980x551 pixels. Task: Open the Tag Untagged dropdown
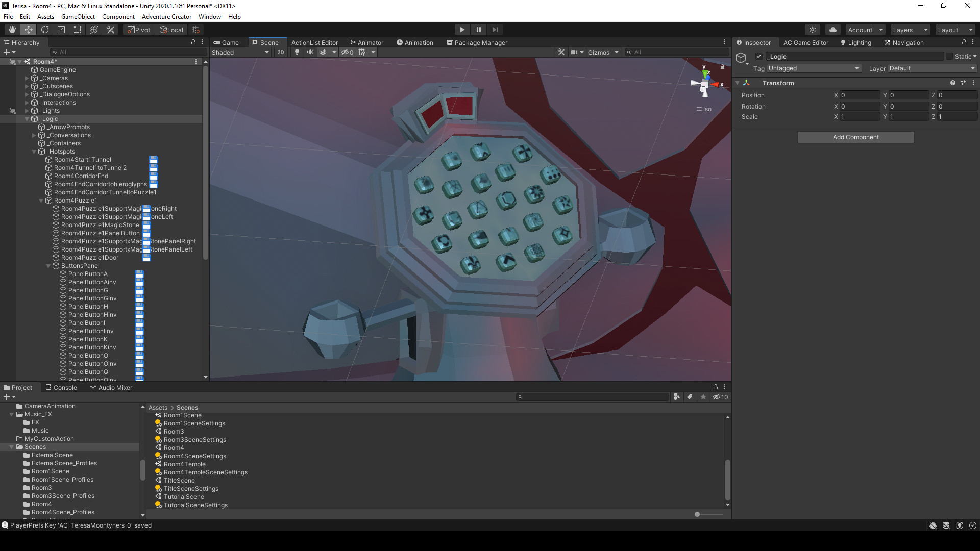(x=814, y=68)
